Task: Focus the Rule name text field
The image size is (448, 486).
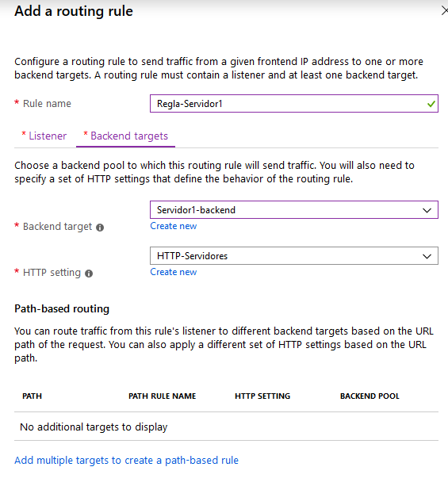Action: (294, 104)
